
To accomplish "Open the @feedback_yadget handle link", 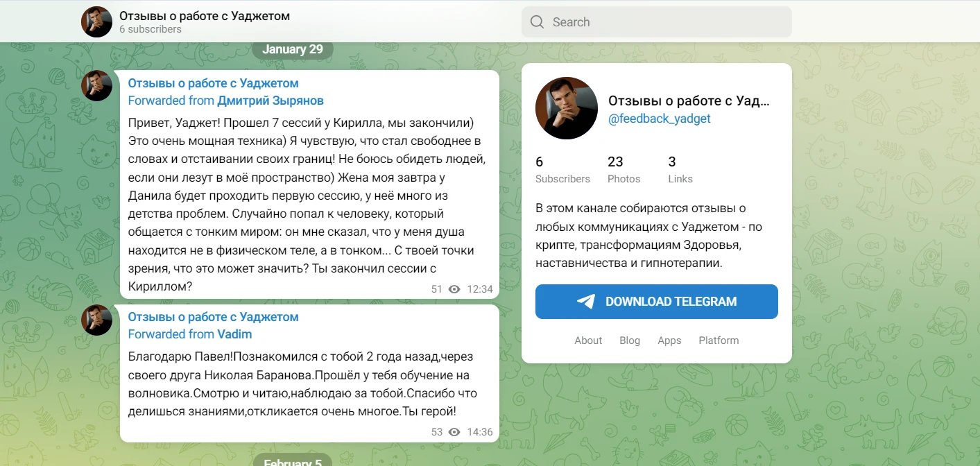I will coord(659,119).
